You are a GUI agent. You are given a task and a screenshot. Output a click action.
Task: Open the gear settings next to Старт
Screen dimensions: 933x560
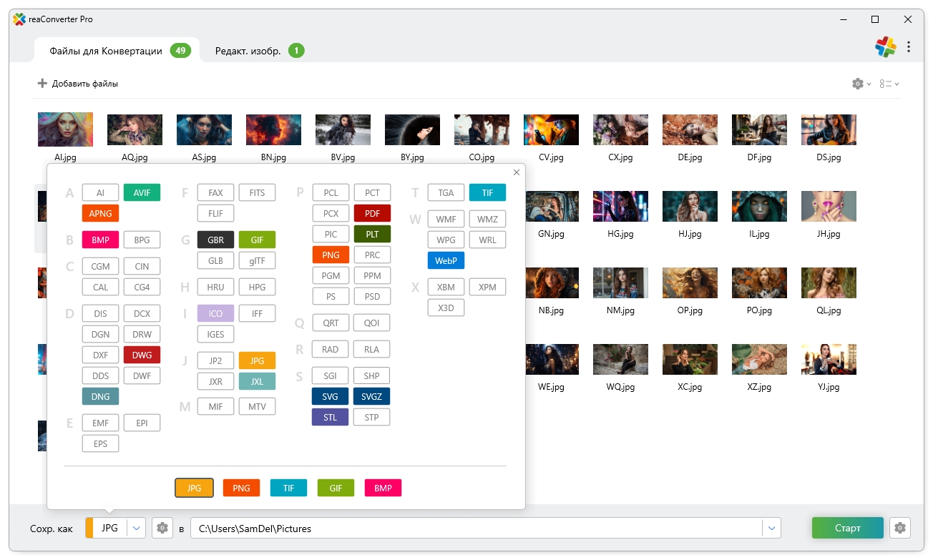(900, 529)
